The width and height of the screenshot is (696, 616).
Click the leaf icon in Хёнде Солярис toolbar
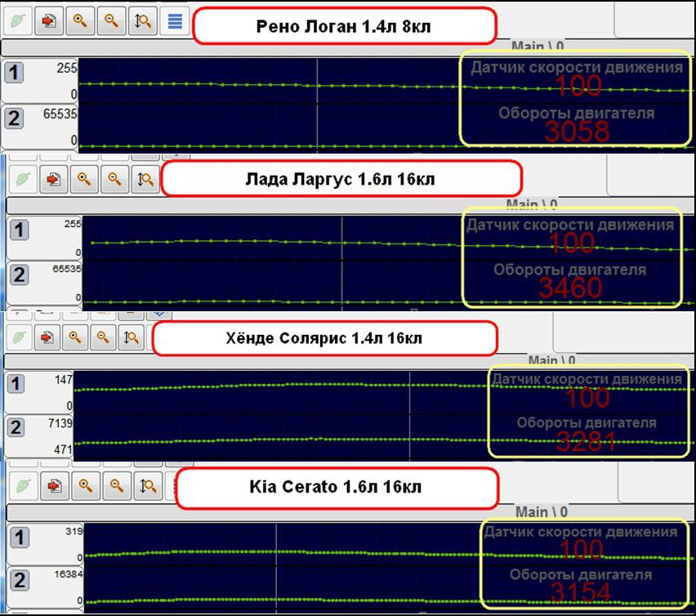19,337
